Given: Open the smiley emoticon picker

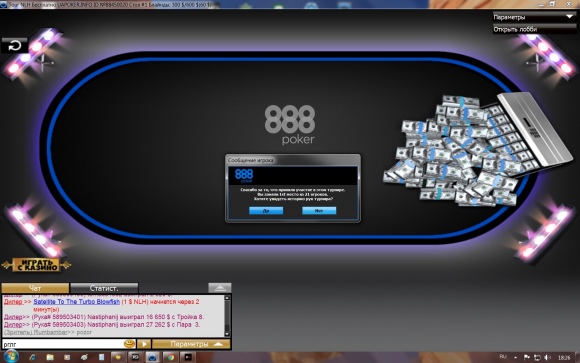Looking at the screenshot, I should point(129,344).
